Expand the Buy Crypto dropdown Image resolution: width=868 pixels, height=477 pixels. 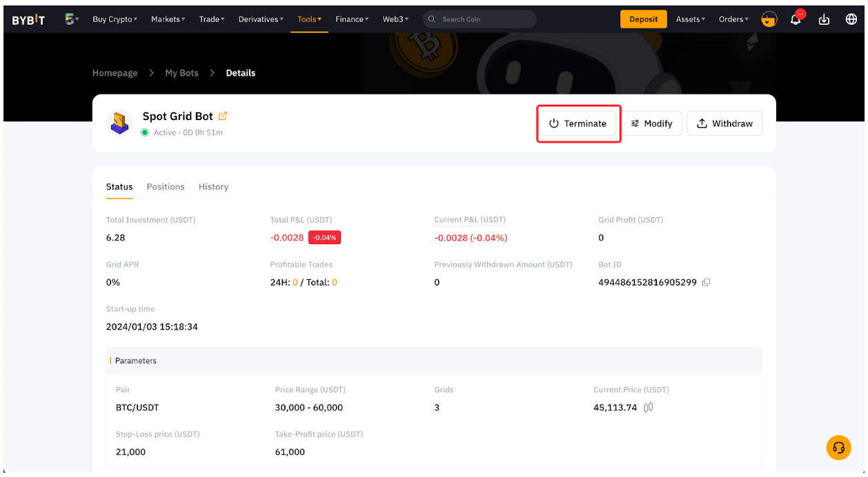point(115,19)
